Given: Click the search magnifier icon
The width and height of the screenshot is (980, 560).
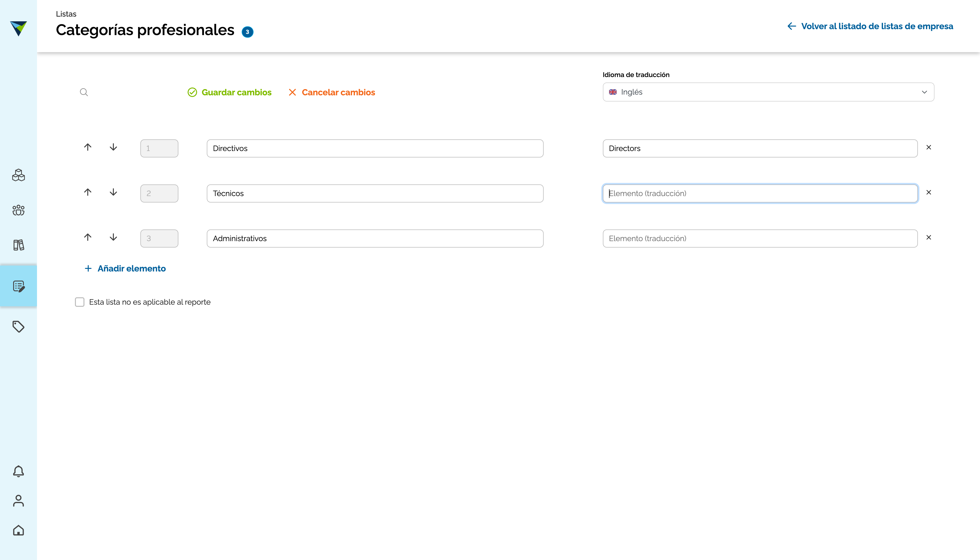Looking at the screenshot, I should click(84, 92).
